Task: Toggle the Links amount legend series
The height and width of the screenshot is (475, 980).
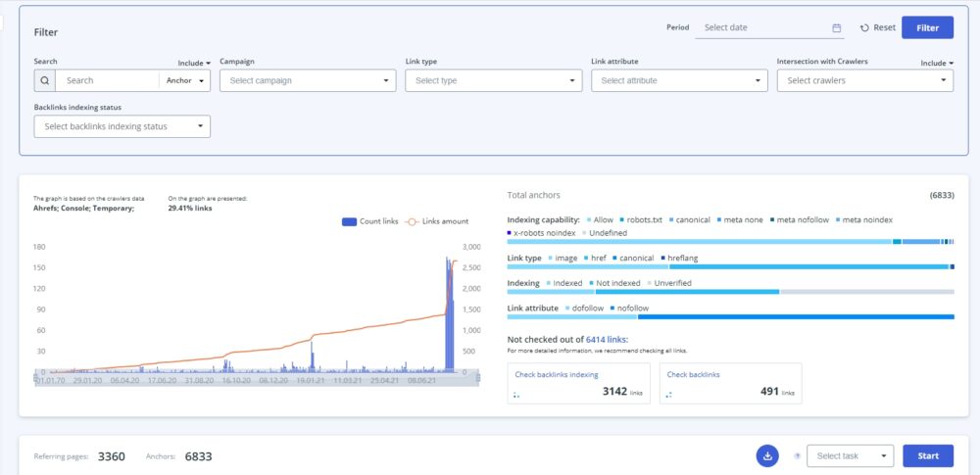Action: tap(437, 221)
